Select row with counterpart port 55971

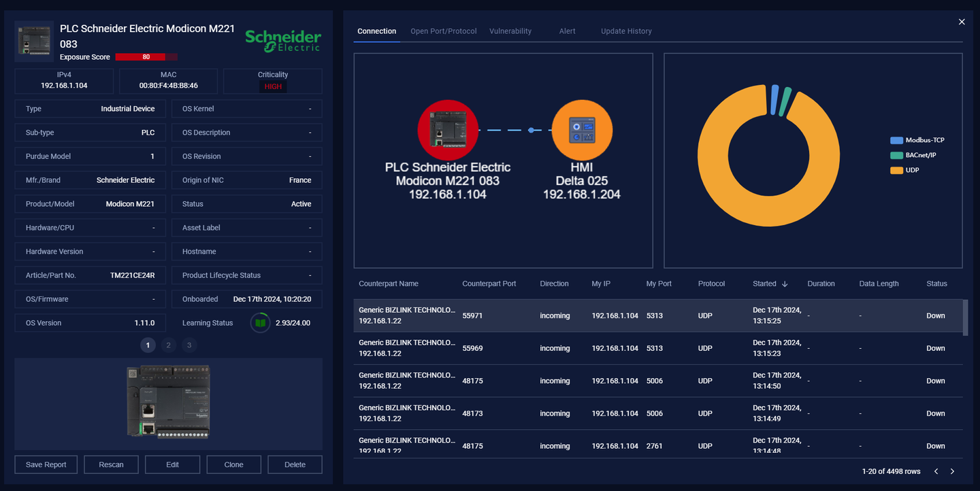point(657,316)
